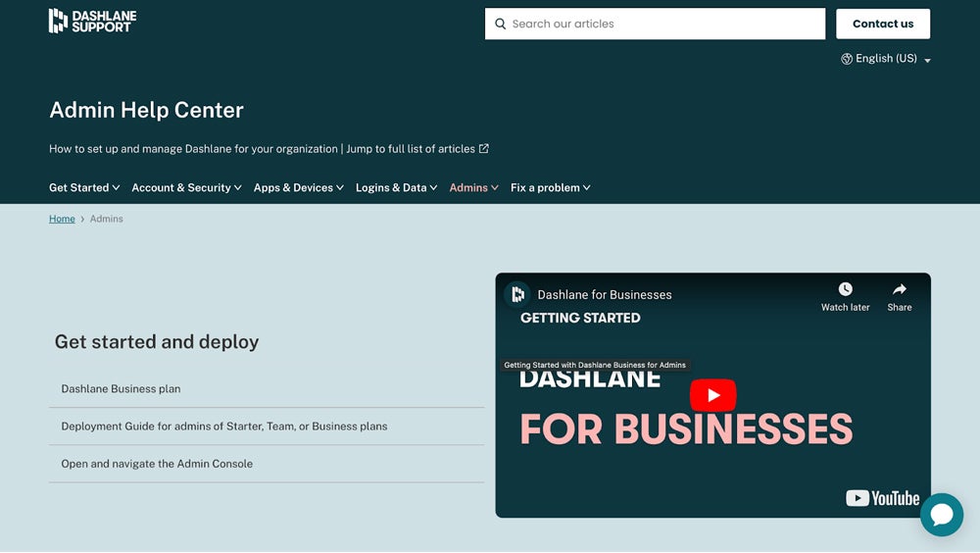
Task: Open the Fix a problem menu
Action: (550, 187)
